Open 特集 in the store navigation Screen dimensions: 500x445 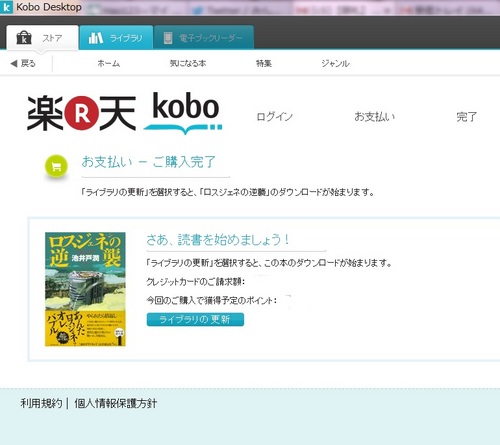click(x=264, y=63)
